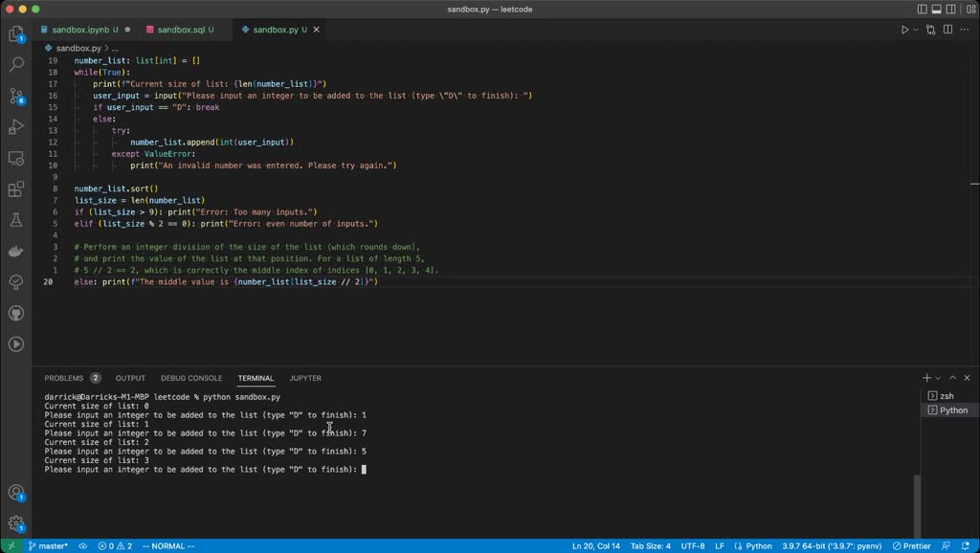
Task: Open the JUPYTER panel tab
Action: click(305, 378)
